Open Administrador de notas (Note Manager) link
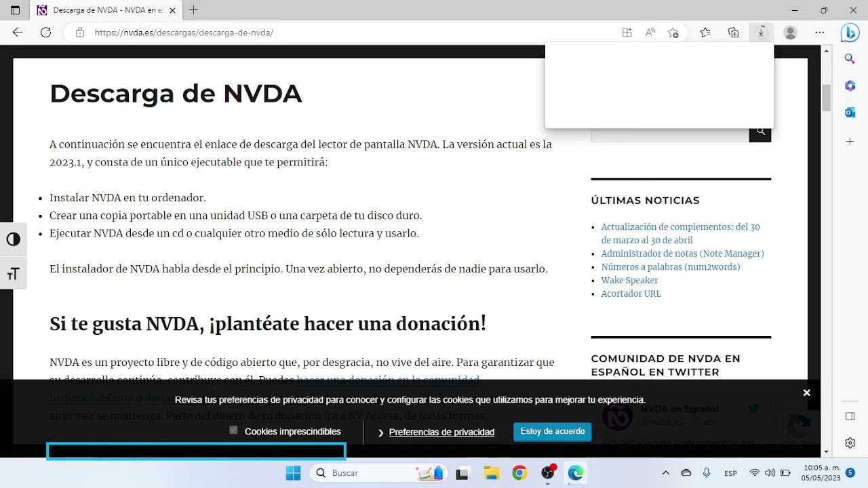The image size is (868, 488). click(x=682, y=253)
